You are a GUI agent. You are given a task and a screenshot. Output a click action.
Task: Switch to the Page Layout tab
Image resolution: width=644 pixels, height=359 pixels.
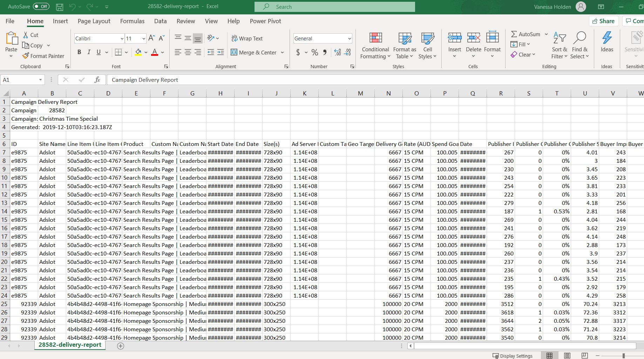(94, 21)
